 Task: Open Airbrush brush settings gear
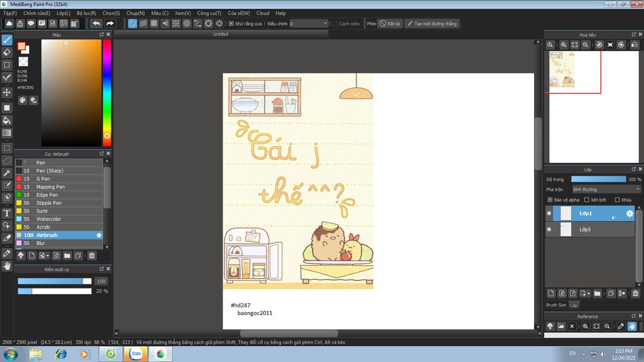99,235
